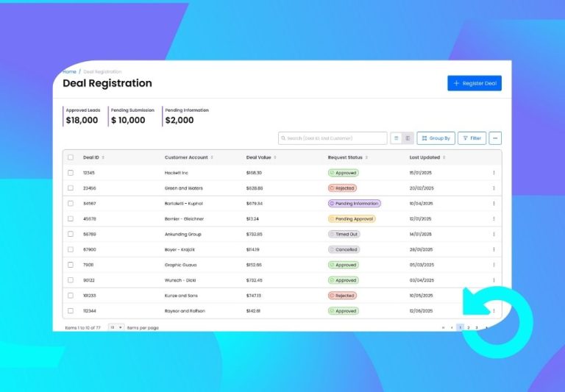Select the Kunze and Sons row checkbox
This screenshot has width=565, height=392.
pyautogui.click(x=71, y=296)
